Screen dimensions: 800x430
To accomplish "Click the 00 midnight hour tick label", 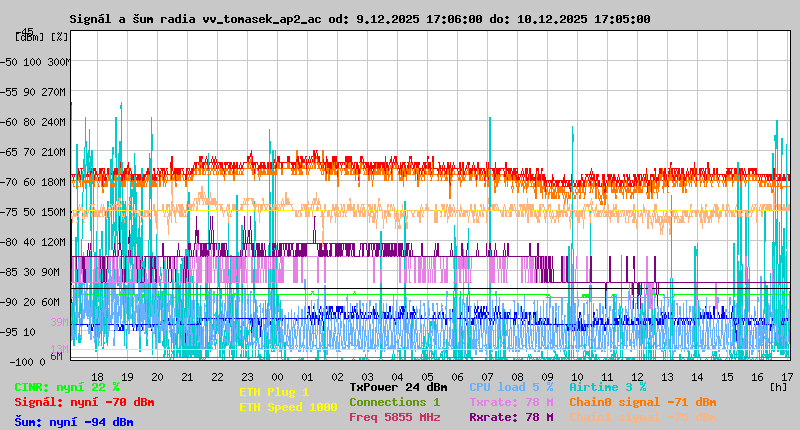I will click(276, 376).
